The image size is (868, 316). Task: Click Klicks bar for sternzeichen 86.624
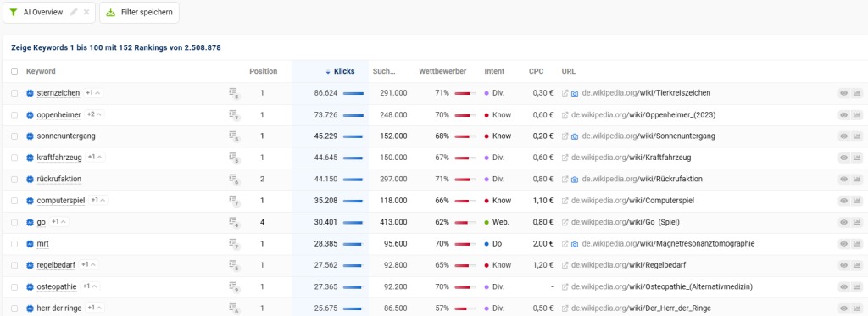[353, 93]
